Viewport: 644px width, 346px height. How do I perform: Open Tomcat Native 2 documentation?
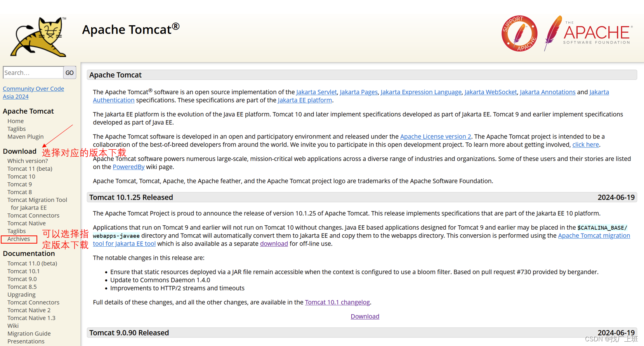tap(29, 310)
